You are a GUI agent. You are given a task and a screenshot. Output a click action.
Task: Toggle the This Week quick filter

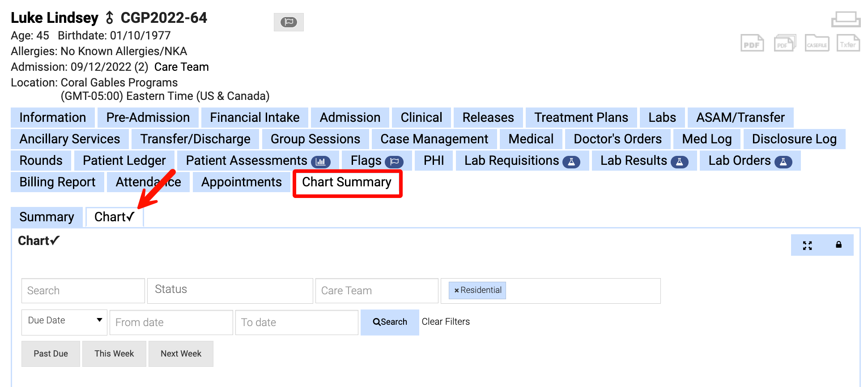click(x=114, y=354)
